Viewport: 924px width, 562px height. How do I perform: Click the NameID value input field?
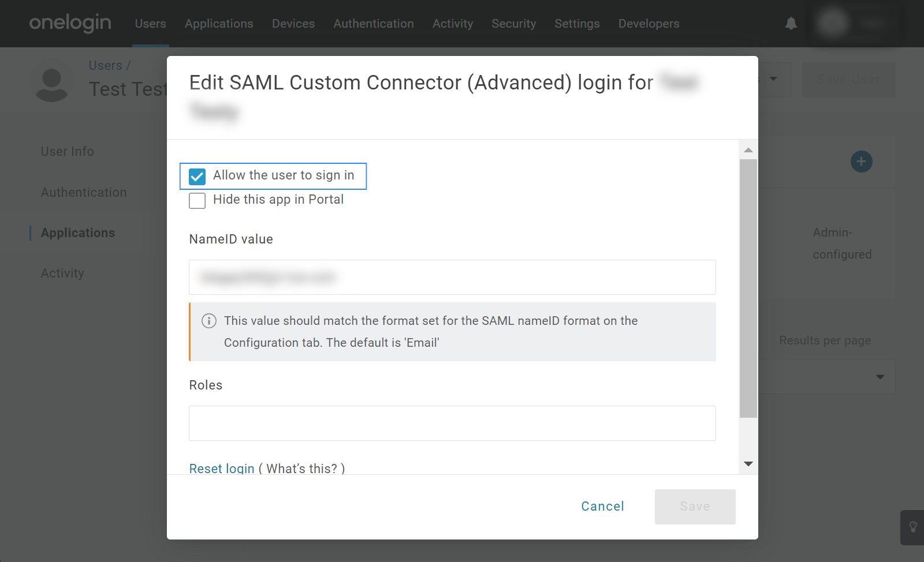coord(452,277)
